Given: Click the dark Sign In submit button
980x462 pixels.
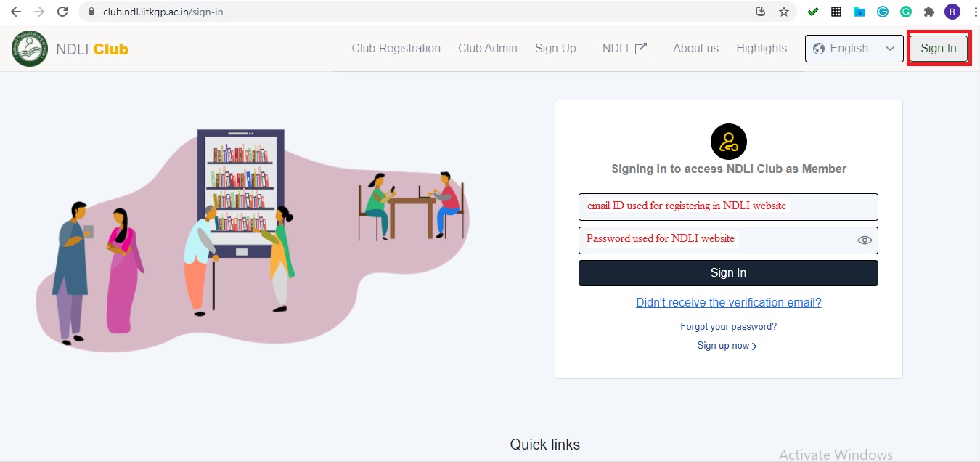Looking at the screenshot, I should tap(728, 273).
